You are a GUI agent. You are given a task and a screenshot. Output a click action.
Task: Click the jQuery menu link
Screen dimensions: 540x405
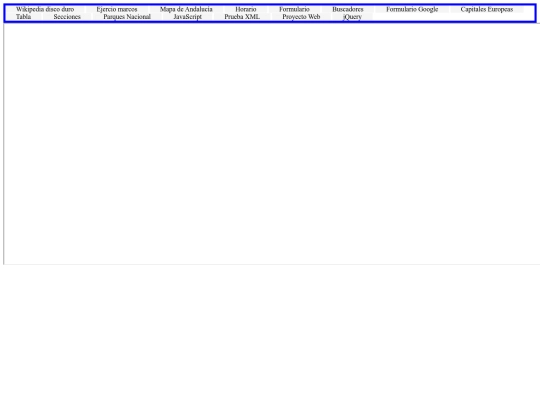[x=352, y=17]
